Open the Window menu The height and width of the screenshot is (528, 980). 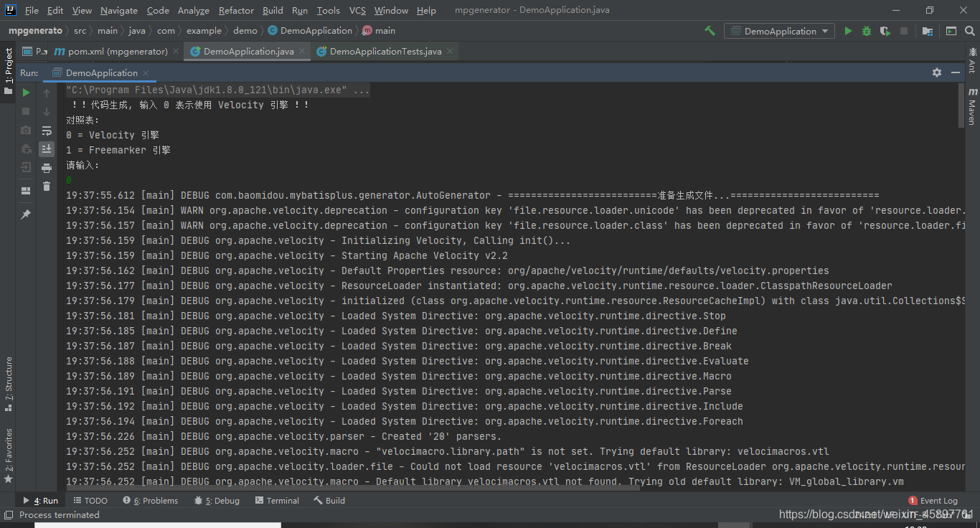pyautogui.click(x=391, y=10)
